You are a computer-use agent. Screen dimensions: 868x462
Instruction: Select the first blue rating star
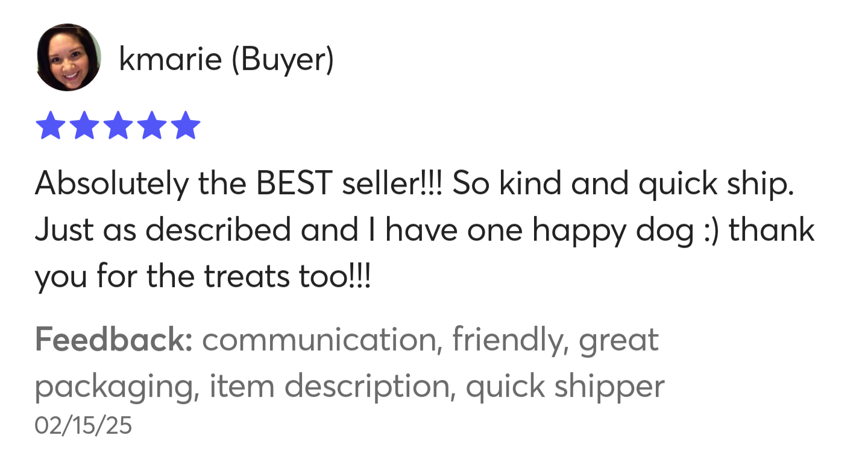click(x=49, y=125)
